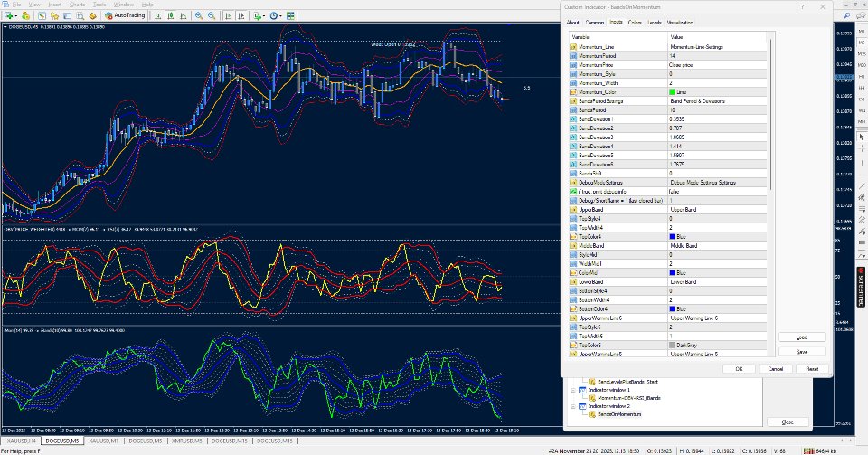Open the Profiles icon in toolbar
This screenshot has height=455, width=868.
point(25,15)
